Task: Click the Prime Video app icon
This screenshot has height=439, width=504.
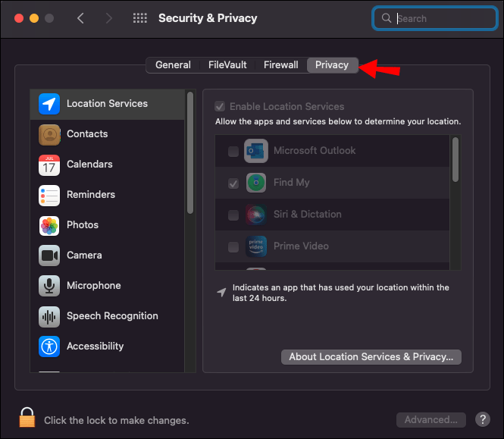Action: click(256, 246)
